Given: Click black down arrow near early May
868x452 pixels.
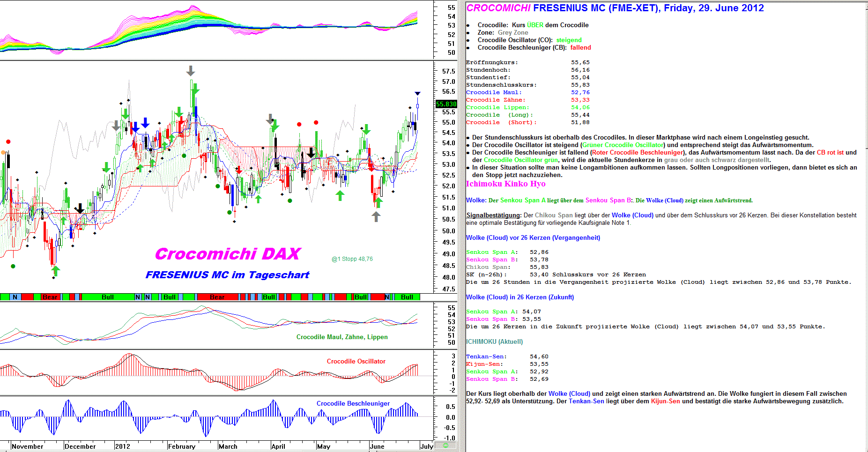Looking at the screenshot, I should 311,153.
